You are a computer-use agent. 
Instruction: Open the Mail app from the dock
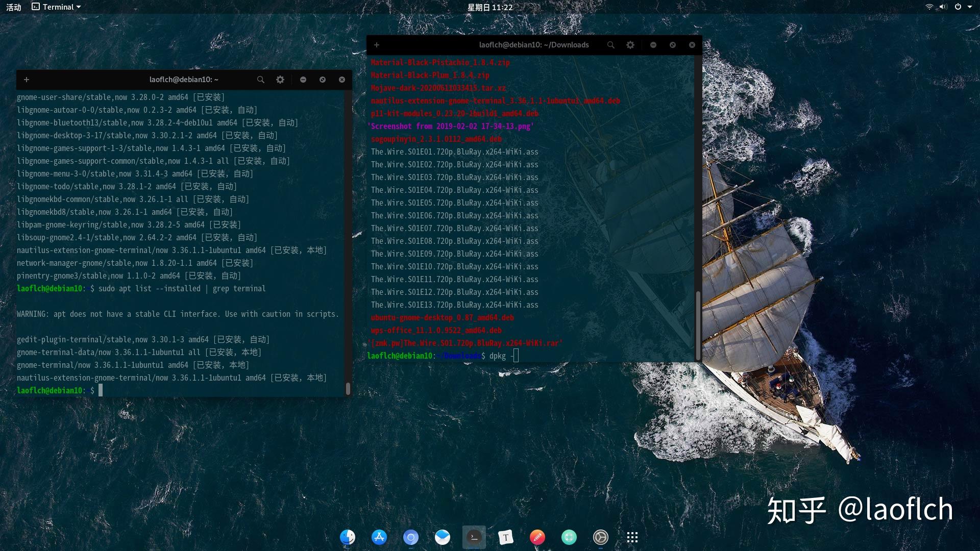442,537
